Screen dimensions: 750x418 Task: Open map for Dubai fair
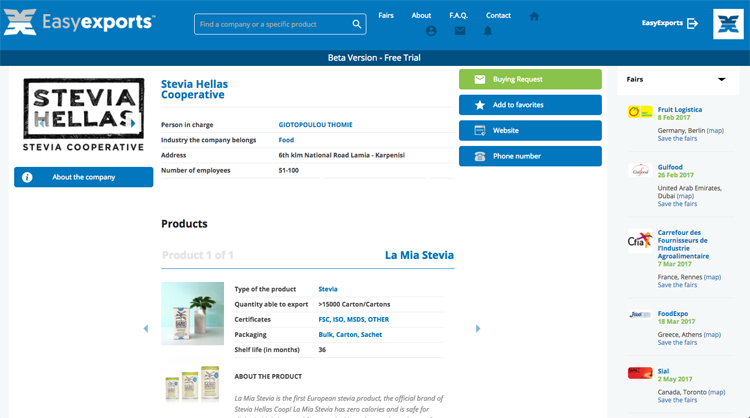[685, 196]
